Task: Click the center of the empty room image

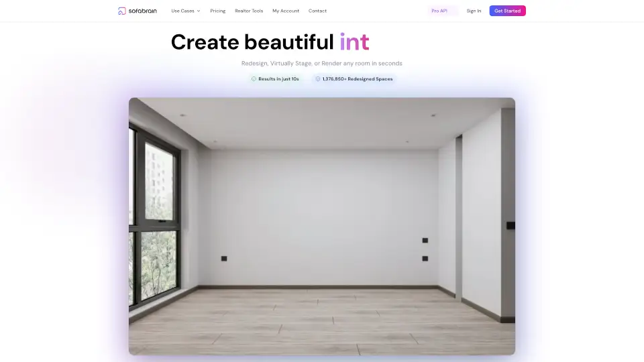Action: click(x=322, y=226)
